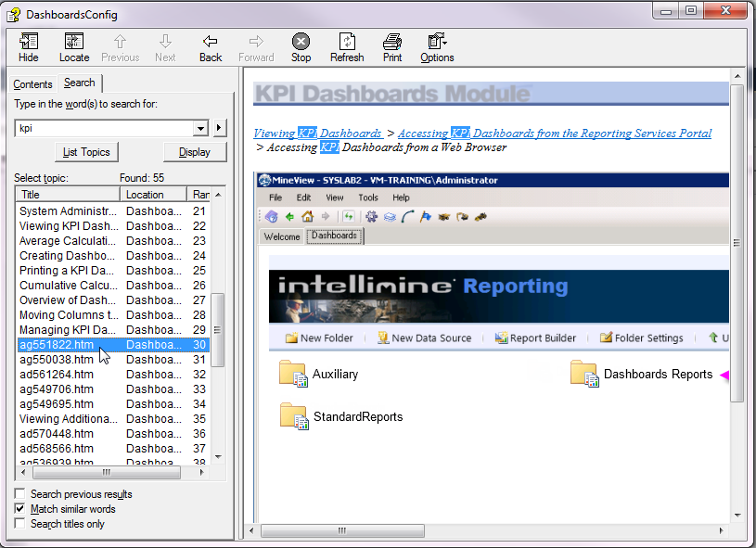Click the Hide toolbar icon

point(29,47)
